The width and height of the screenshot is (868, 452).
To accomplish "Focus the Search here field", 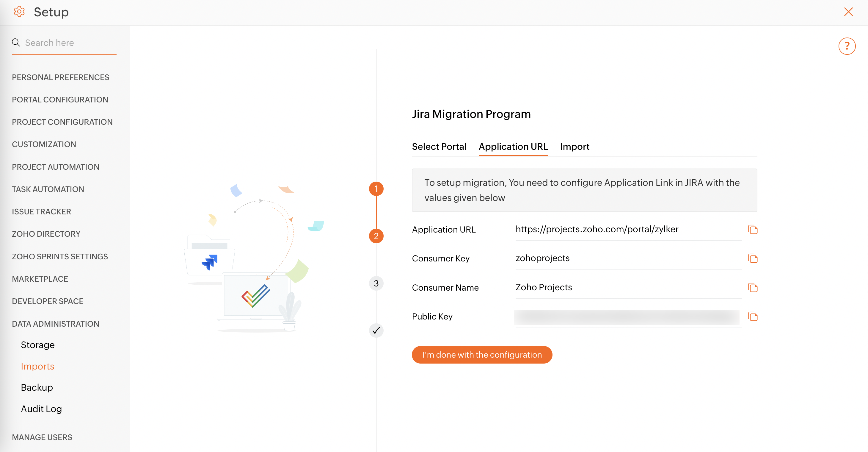I will click(69, 43).
